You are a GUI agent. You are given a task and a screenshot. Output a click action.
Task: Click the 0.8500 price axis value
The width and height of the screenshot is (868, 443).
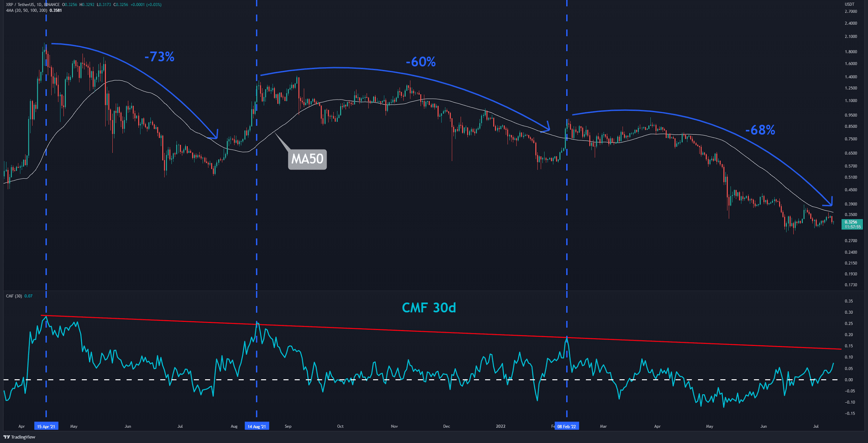[851, 126]
